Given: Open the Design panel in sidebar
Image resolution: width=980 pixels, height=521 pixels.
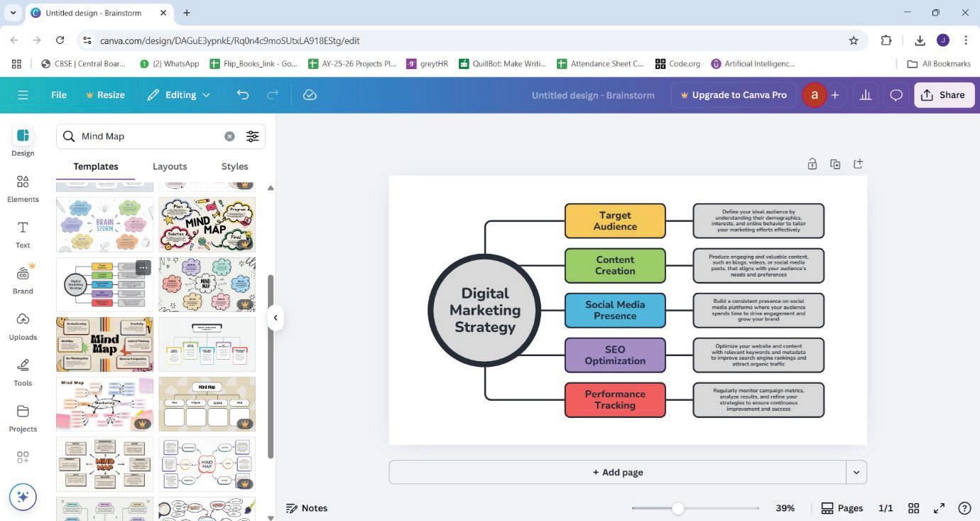Looking at the screenshot, I should click(23, 142).
